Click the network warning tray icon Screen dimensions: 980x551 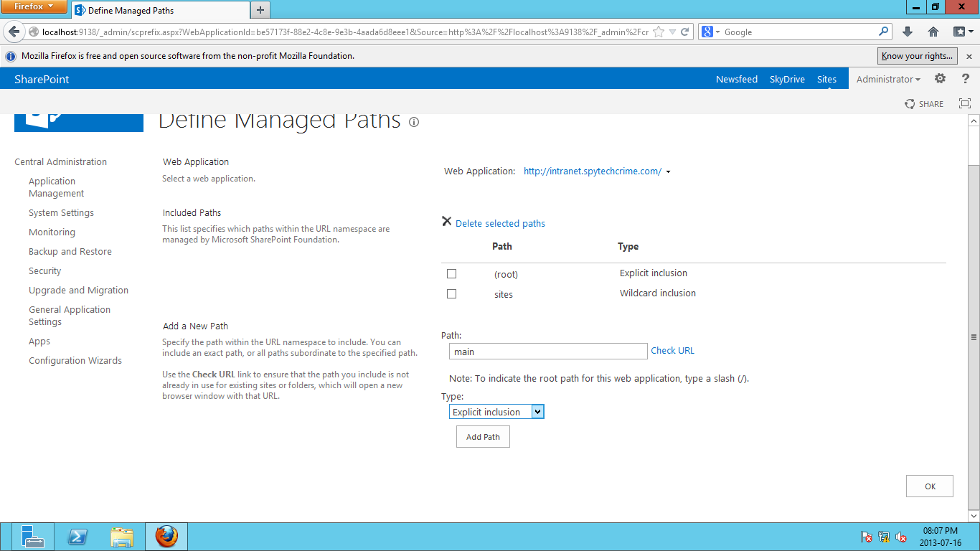click(x=884, y=537)
